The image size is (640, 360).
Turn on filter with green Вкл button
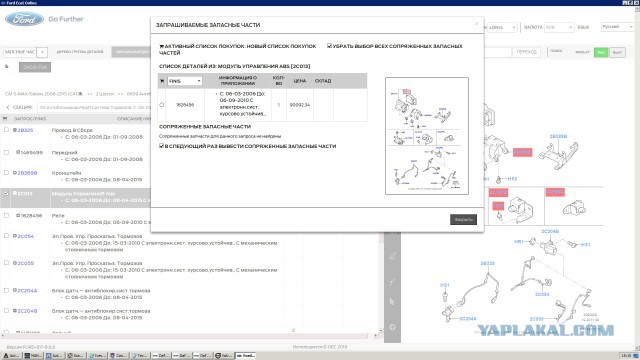click(601, 52)
